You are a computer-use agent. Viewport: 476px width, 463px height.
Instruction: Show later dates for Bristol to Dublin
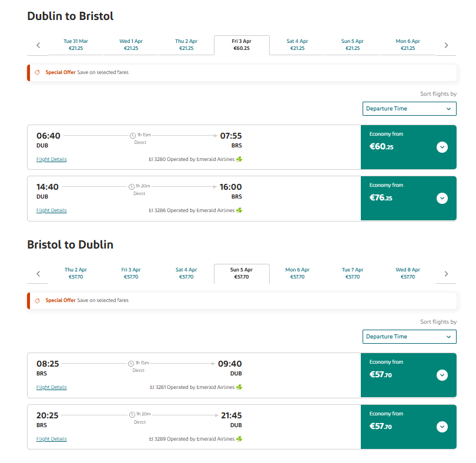tap(446, 274)
